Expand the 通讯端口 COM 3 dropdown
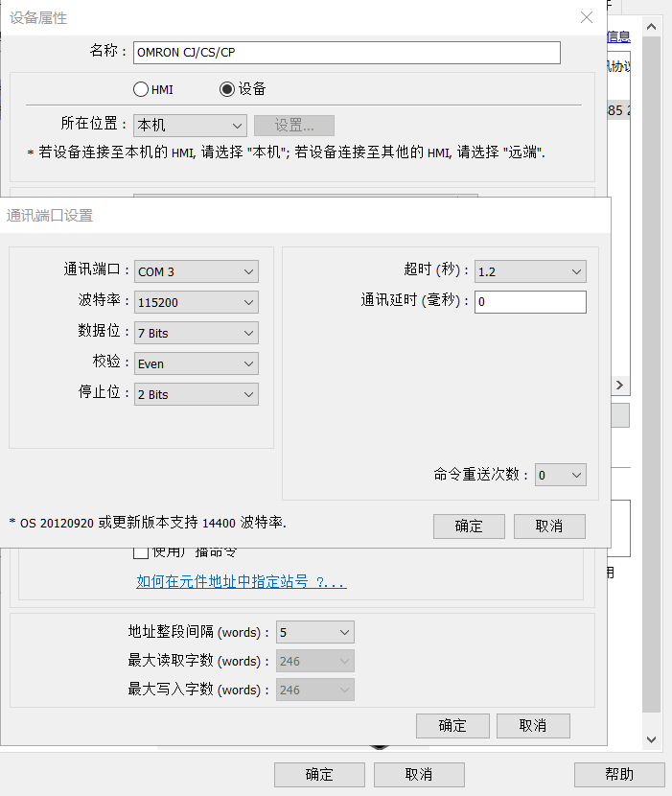Viewport: 672px width, 796px height. 197,271
